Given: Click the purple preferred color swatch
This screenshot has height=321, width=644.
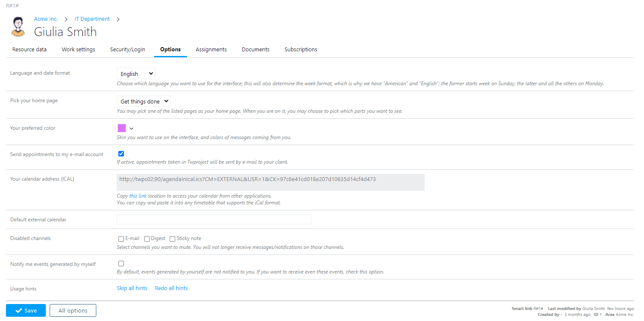Looking at the screenshot, I should 122,128.
